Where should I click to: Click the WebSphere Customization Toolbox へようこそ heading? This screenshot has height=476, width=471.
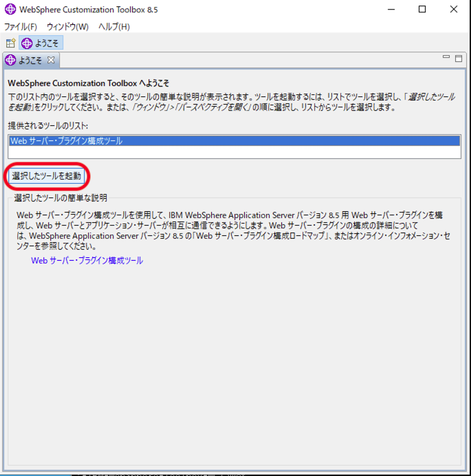tap(88, 83)
